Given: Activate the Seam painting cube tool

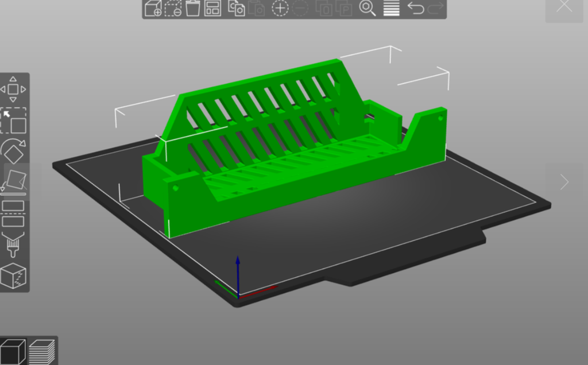Looking at the screenshot, I should click(x=14, y=276).
